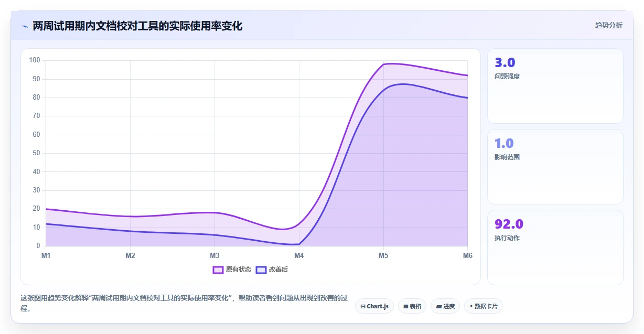Click the 50 y-axis value

[36, 153]
